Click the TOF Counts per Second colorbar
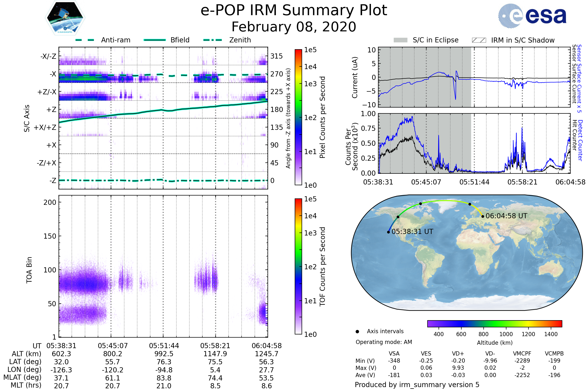This screenshot has height=392, width=588. click(x=298, y=266)
